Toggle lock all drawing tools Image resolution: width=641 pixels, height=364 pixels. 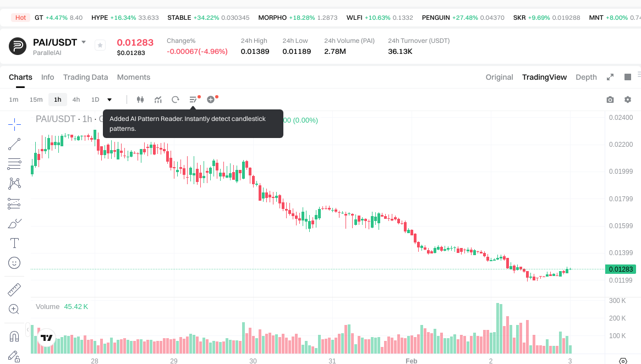pos(14,356)
